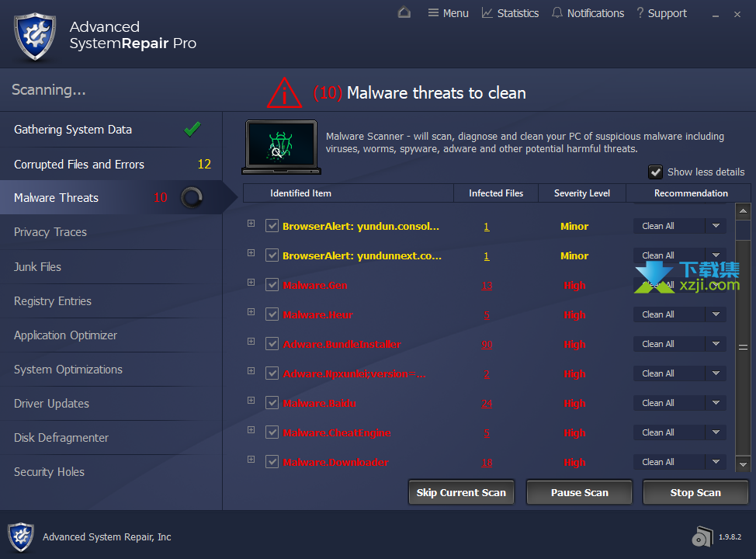Viewport: 756px width, 559px height.
Task: Uncheck the Adware.BundleInstaller checkbox
Action: pyautogui.click(x=272, y=344)
